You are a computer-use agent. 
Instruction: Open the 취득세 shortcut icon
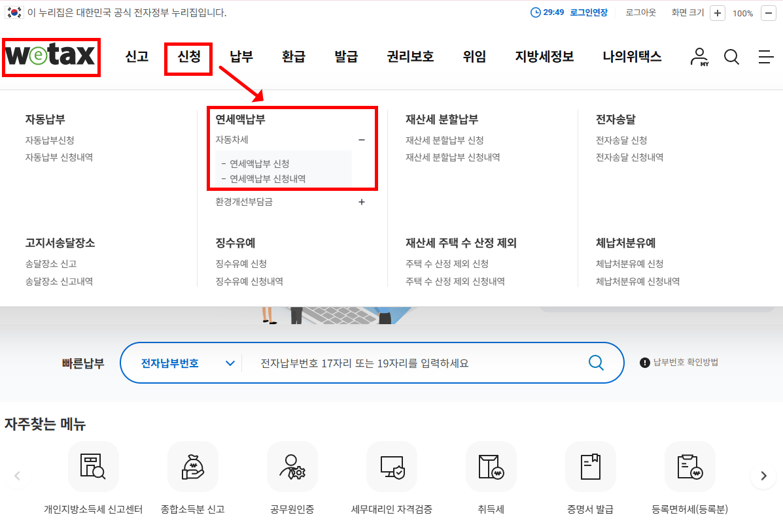tap(491, 467)
